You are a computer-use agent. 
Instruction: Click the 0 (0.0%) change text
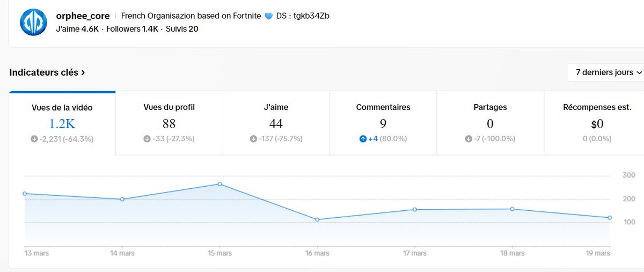tap(597, 139)
